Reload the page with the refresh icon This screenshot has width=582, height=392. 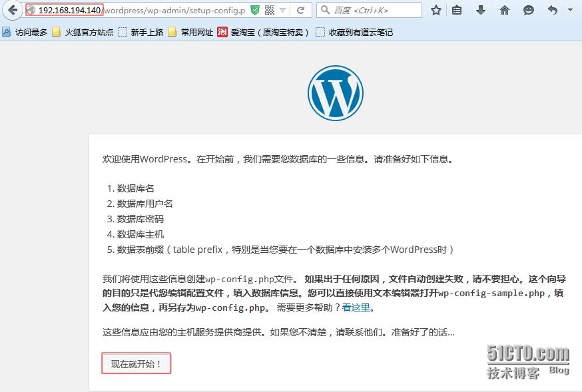pos(300,10)
